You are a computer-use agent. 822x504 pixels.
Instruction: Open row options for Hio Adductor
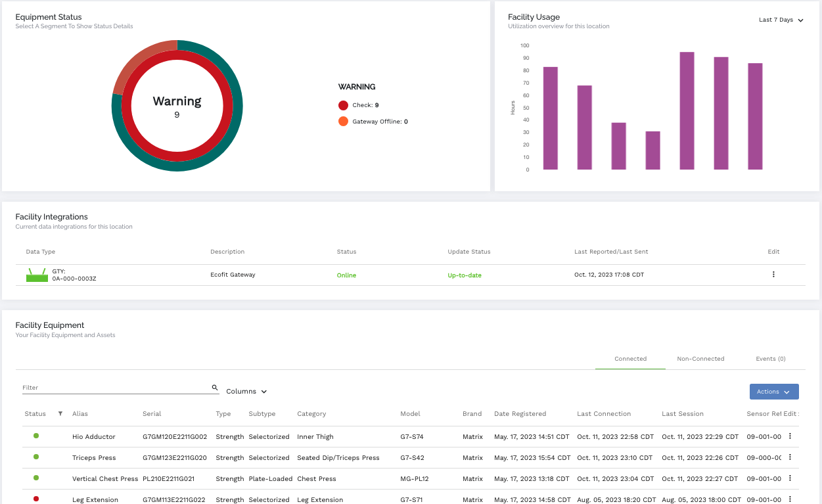[x=790, y=436]
